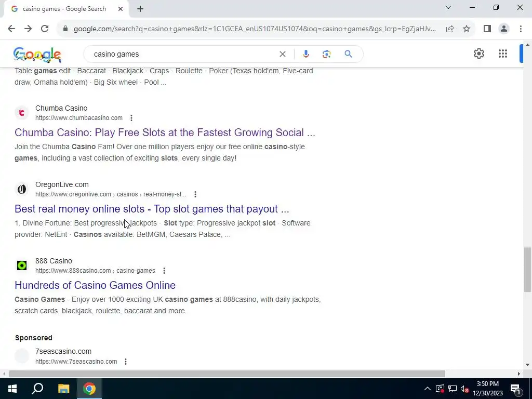The image size is (532, 399).
Task: Open Hundreds of Casino Games Online link
Action: (x=95, y=285)
